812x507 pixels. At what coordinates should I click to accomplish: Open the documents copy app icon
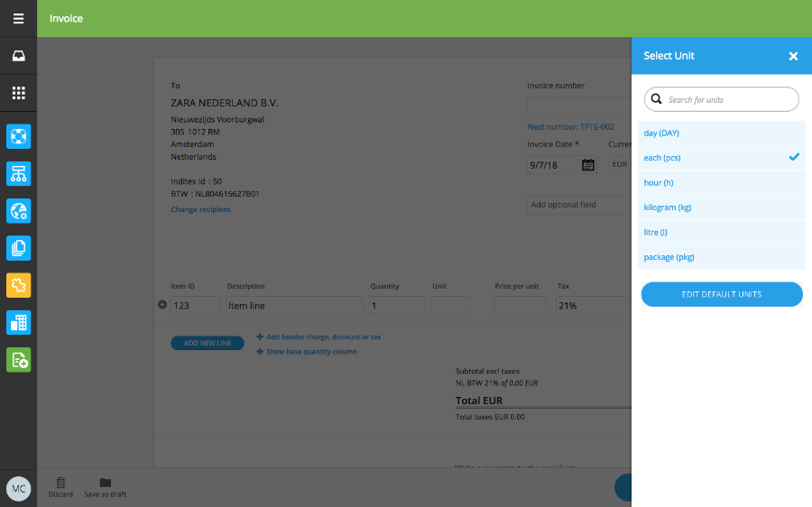[x=19, y=249]
